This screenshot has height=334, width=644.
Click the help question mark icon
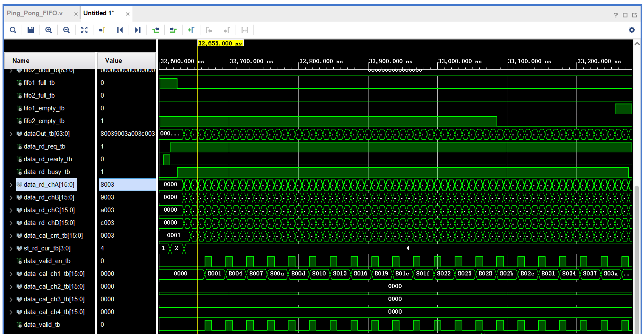616,15
